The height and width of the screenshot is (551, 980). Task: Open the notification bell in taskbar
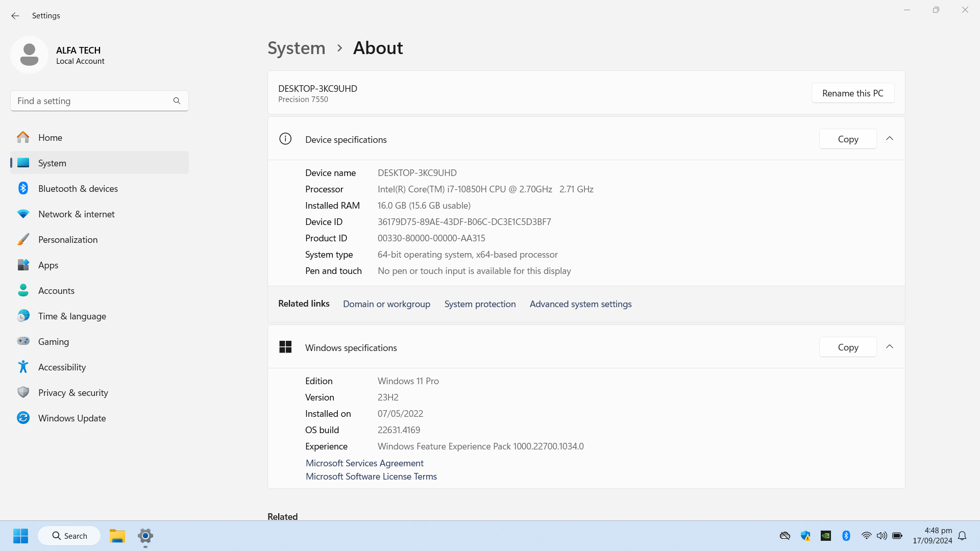coord(962,536)
